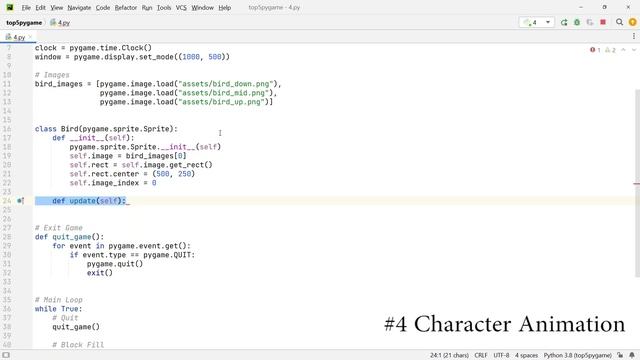Click the Rerun icon in toolbar
Image resolution: width=640 pixels, height=360 pixels.
(564, 22)
